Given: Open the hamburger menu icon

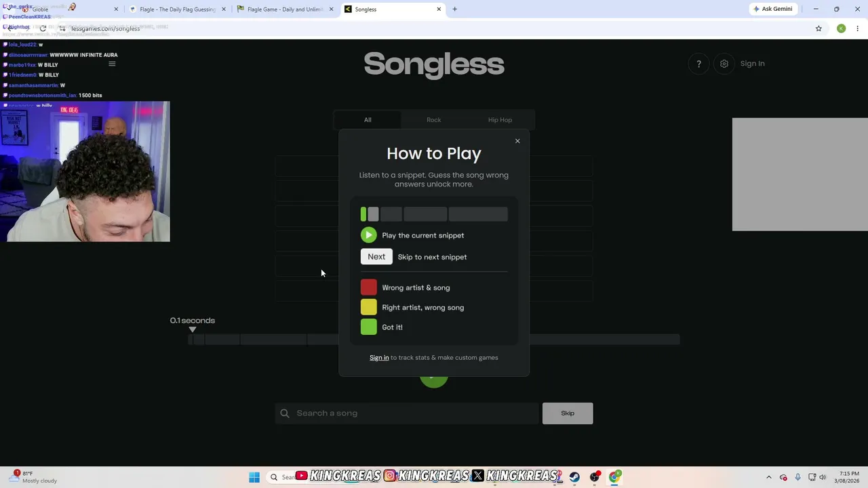Looking at the screenshot, I should coord(112,64).
